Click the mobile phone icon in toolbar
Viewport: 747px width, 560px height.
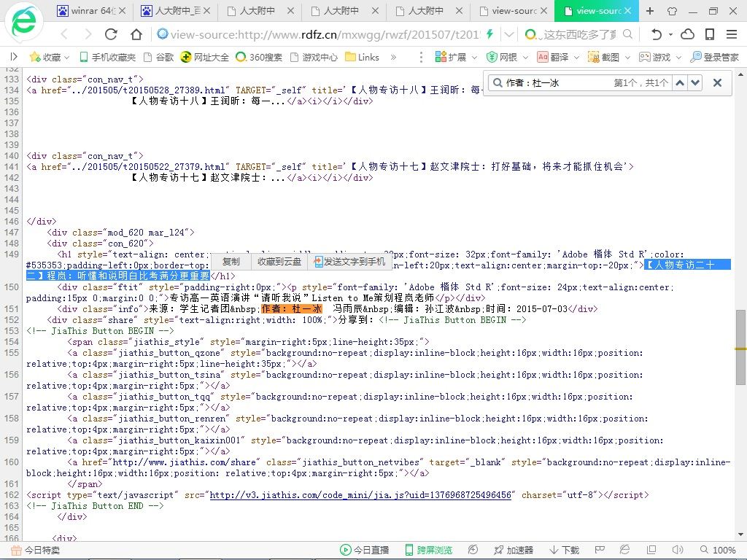pos(710,34)
